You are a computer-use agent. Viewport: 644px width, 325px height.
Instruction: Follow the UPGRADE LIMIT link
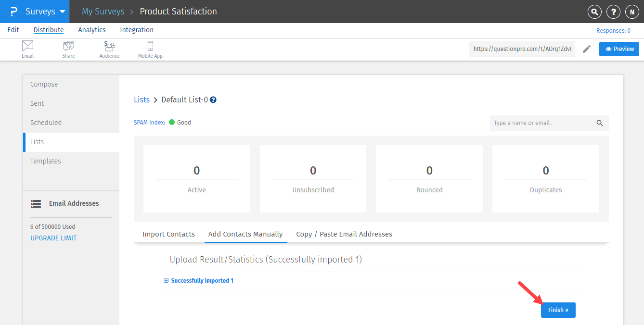pos(53,238)
